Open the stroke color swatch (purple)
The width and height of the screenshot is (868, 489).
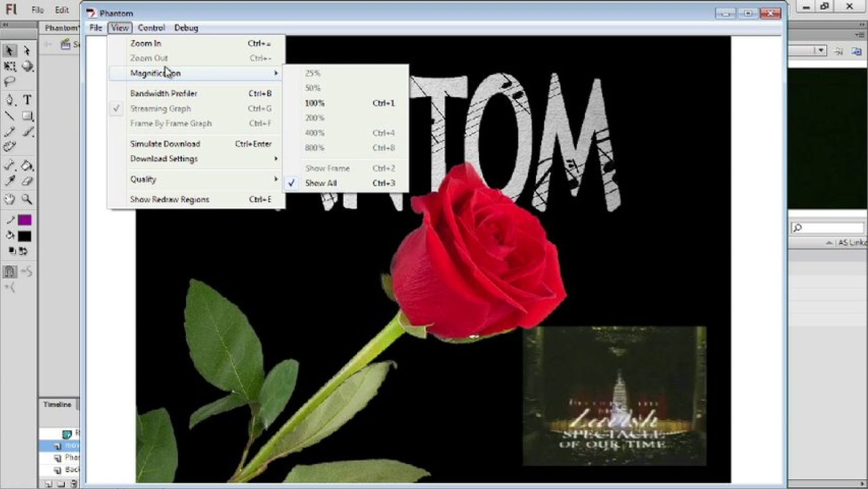tap(24, 220)
